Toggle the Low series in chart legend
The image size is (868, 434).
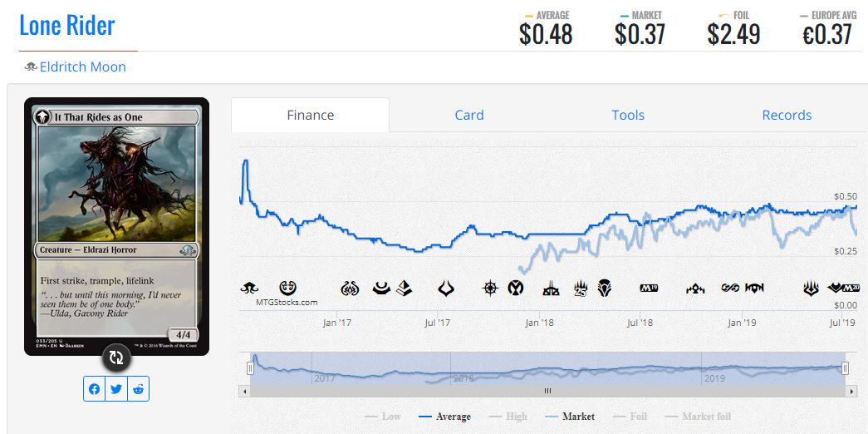click(x=383, y=417)
